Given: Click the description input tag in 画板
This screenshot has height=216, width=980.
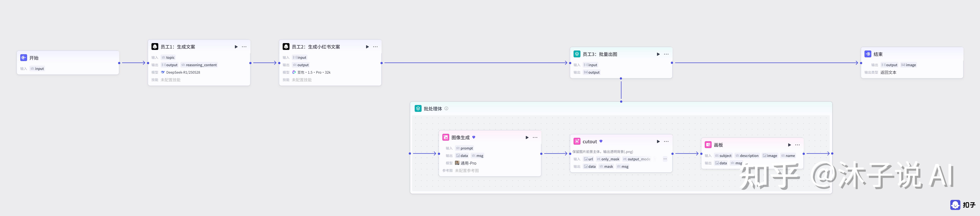Looking at the screenshot, I should [x=747, y=156].
